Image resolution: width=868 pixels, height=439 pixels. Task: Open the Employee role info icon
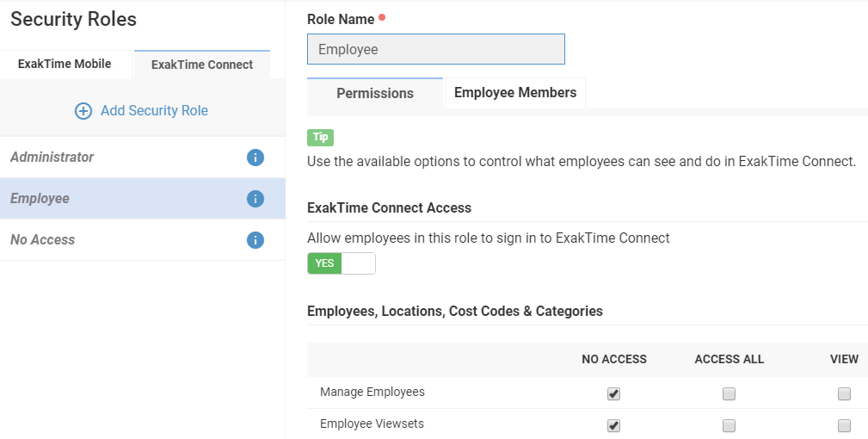(x=255, y=199)
